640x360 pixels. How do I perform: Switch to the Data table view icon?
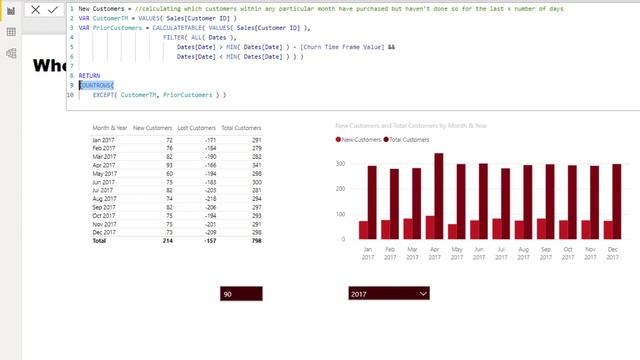(11, 32)
